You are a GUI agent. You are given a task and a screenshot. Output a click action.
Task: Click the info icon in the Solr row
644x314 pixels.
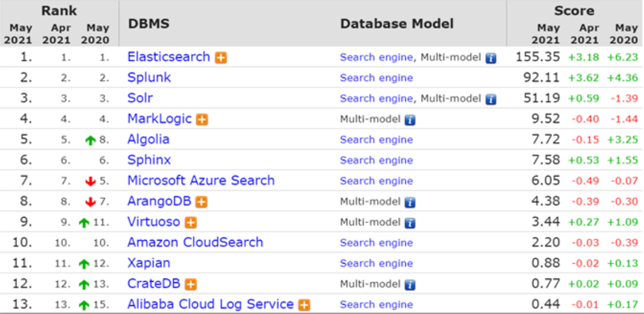click(491, 99)
